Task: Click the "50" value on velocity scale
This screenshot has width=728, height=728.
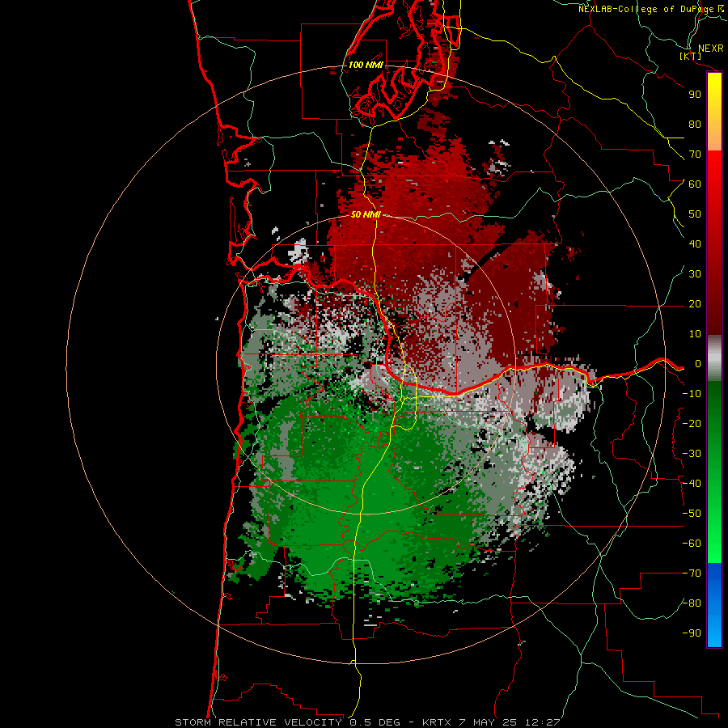Action: pos(695,214)
